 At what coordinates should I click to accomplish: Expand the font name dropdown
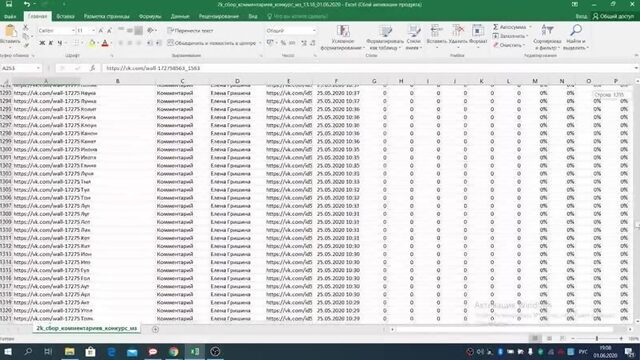(73, 31)
